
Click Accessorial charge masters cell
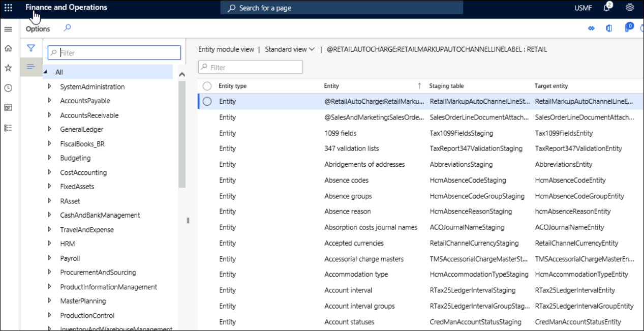[x=364, y=259]
